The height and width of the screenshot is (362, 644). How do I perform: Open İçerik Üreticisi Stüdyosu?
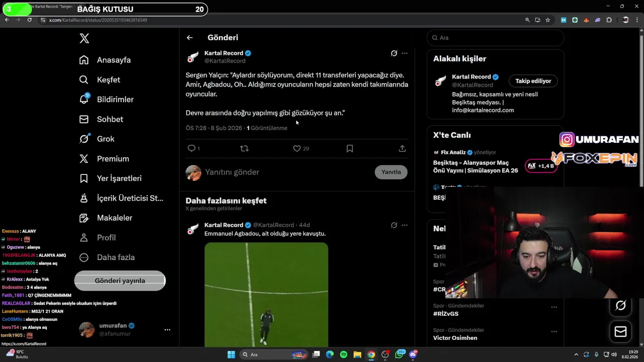coord(121,198)
